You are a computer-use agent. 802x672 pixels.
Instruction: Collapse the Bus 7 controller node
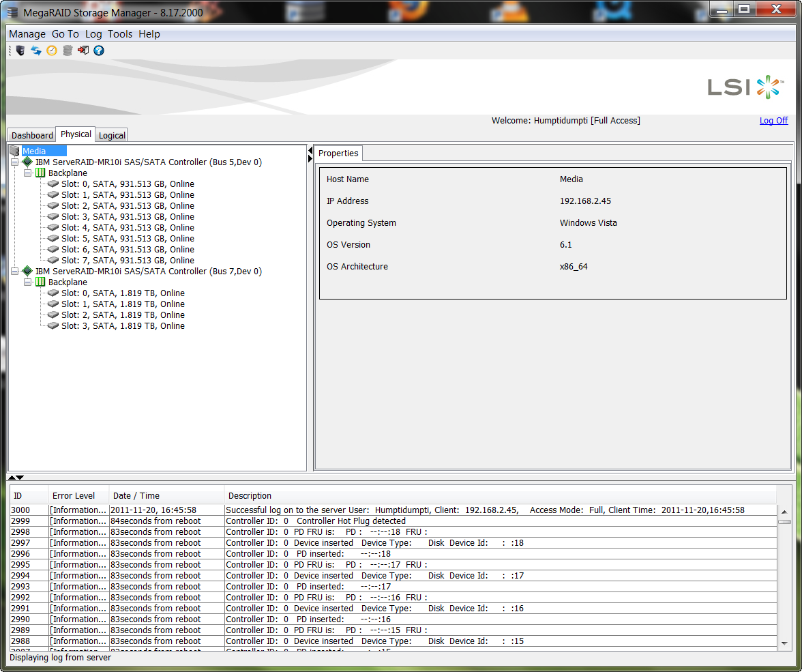coord(15,272)
